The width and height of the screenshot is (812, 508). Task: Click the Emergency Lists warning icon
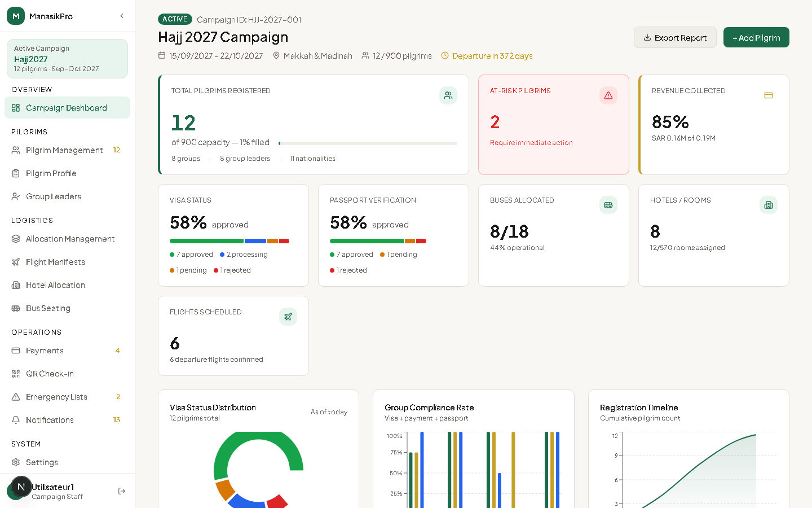(16, 397)
